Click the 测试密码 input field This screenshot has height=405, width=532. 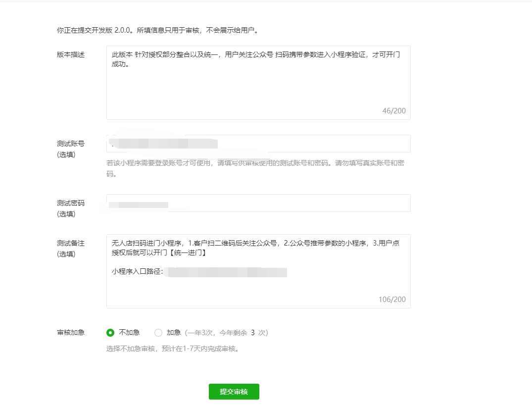[258, 203]
